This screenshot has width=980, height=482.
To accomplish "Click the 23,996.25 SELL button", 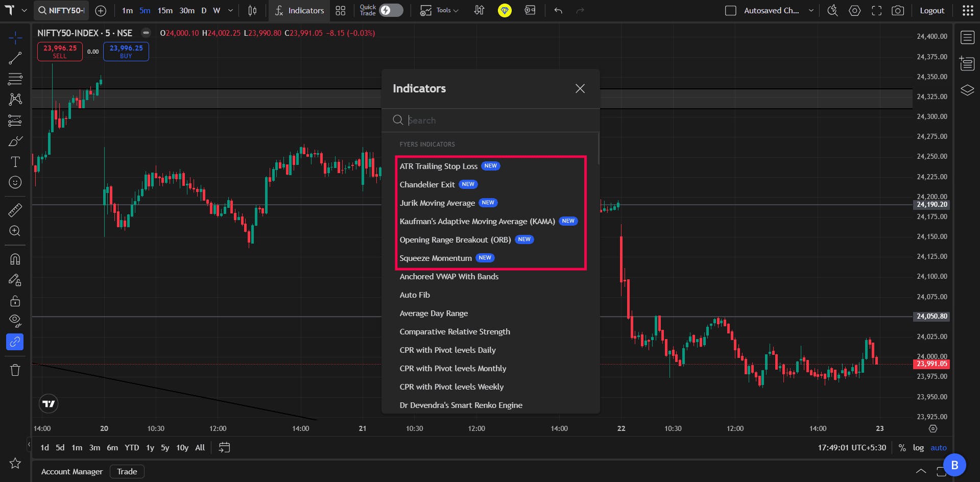I will (60, 52).
